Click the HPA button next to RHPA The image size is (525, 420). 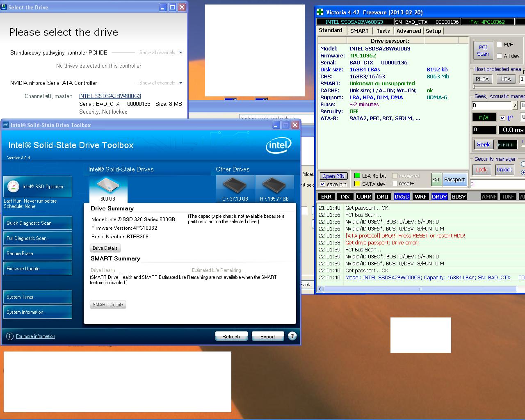[x=506, y=79]
